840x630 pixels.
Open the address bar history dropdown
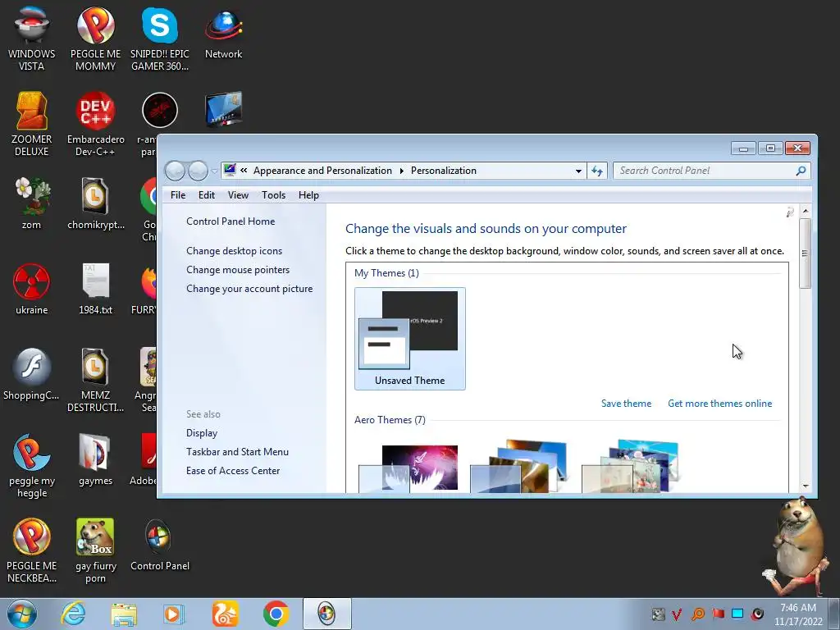(578, 171)
